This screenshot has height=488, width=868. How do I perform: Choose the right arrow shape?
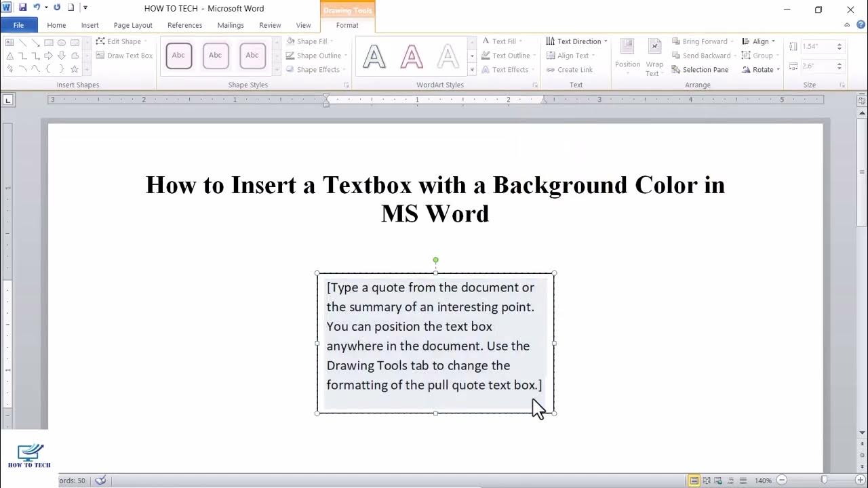(x=48, y=56)
